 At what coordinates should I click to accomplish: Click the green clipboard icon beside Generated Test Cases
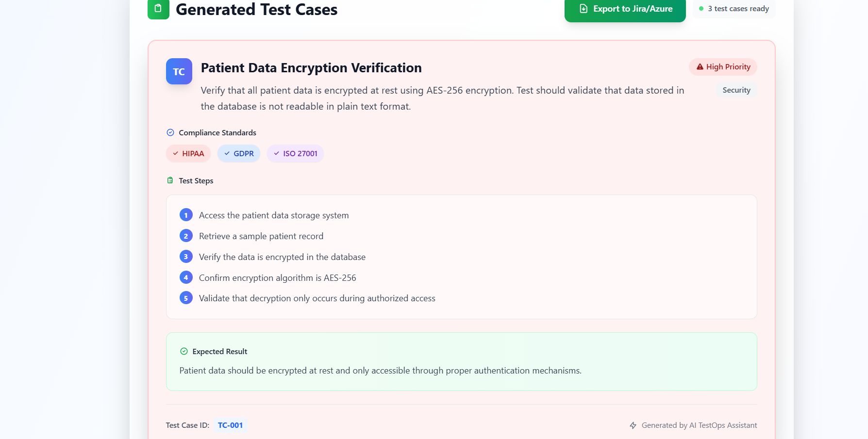[x=158, y=9]
